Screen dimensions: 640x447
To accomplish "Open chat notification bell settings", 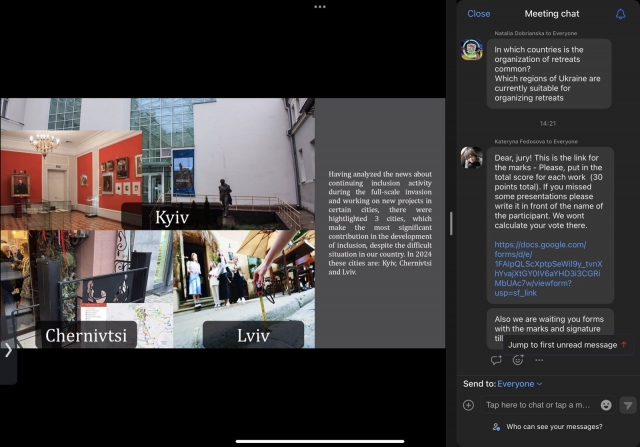I will click(620, 14).
